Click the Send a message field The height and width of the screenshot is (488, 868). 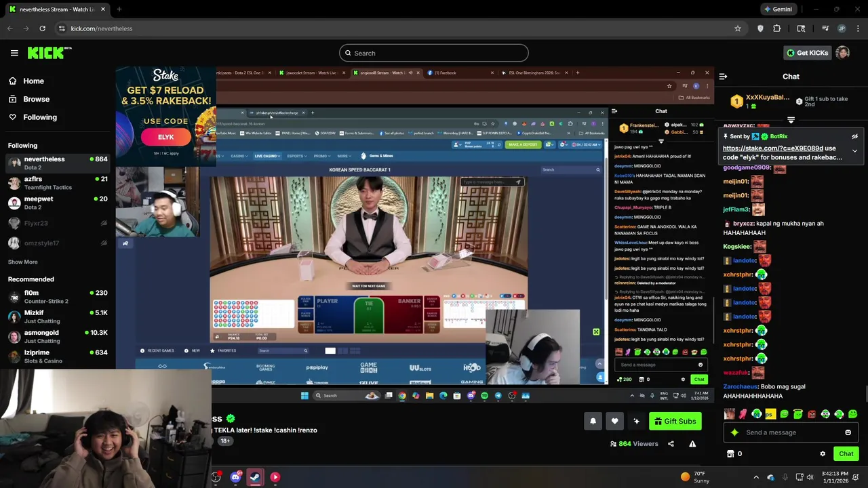click(790, 432)
